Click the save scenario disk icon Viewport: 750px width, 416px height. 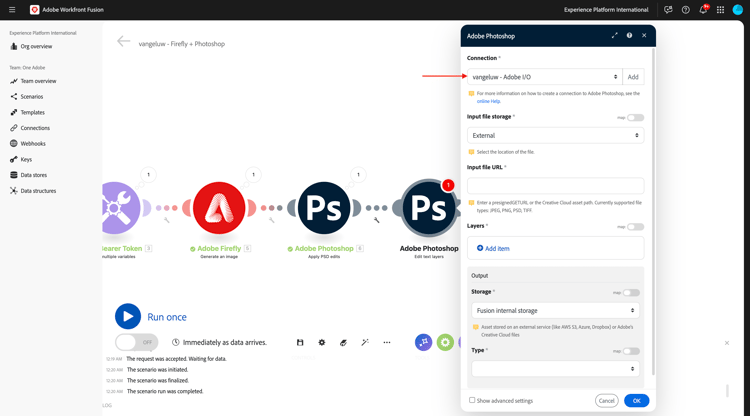pos(300,342)
